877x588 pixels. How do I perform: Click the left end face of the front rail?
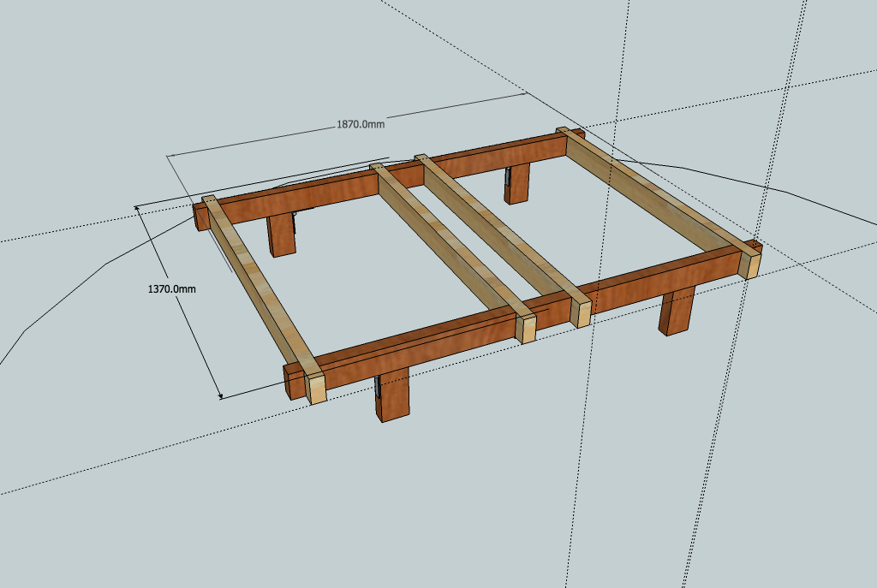pyautogui.click(x=294, y=383)
